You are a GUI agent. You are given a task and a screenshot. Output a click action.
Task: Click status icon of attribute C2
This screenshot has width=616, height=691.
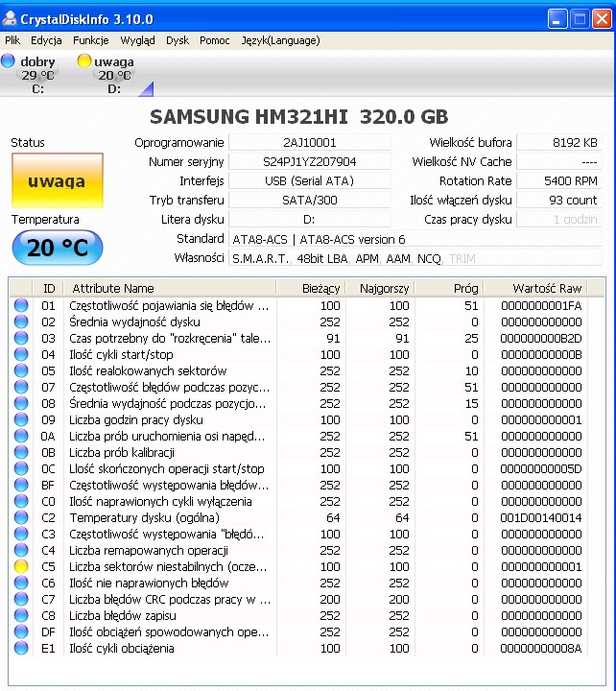[x=21, y=517]
